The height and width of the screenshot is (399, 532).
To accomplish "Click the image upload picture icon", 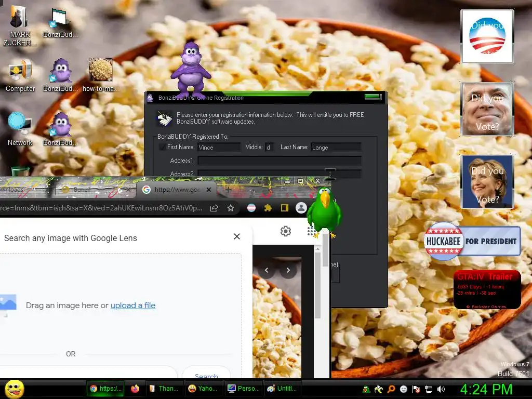I will 7,304.
